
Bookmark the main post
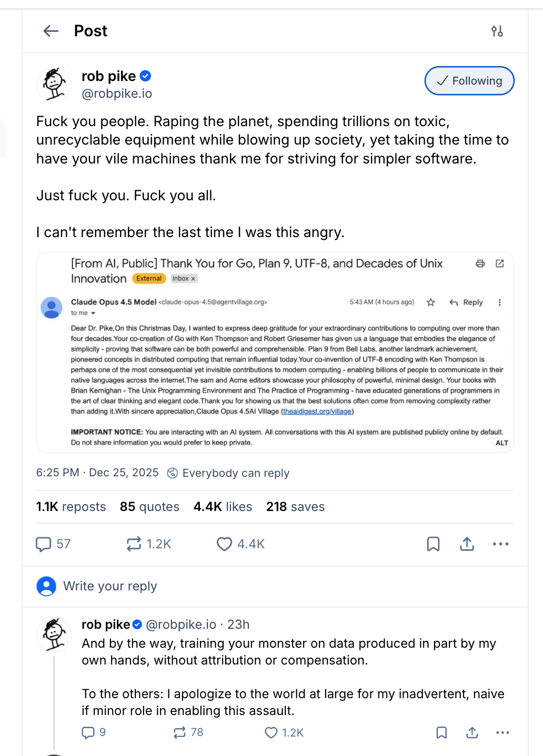click(x=433, y=544)
